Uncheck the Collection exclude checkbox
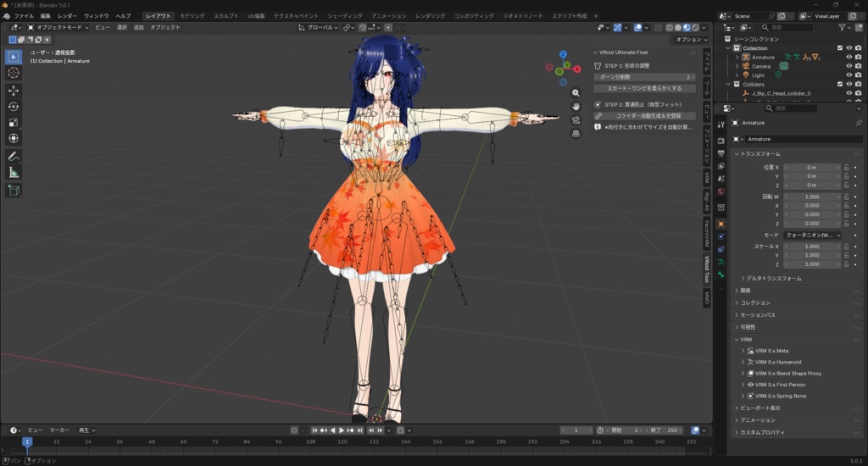The height and width of the screenshot is (466, 868). (840, 48)
